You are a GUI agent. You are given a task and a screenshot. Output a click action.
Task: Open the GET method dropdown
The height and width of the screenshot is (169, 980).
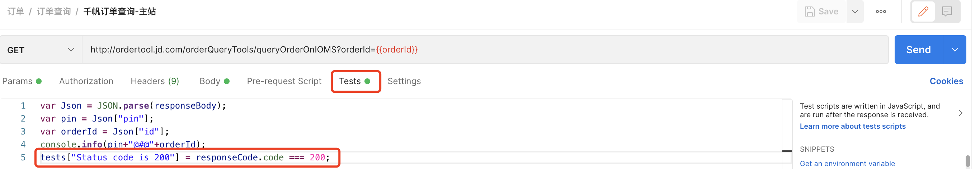point(41,50)
